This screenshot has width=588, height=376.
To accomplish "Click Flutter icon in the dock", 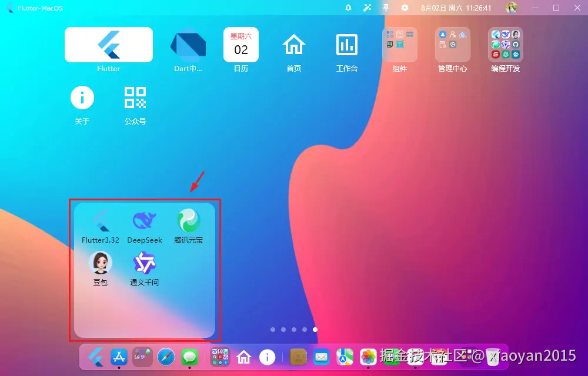I will (x=96, y=357).
